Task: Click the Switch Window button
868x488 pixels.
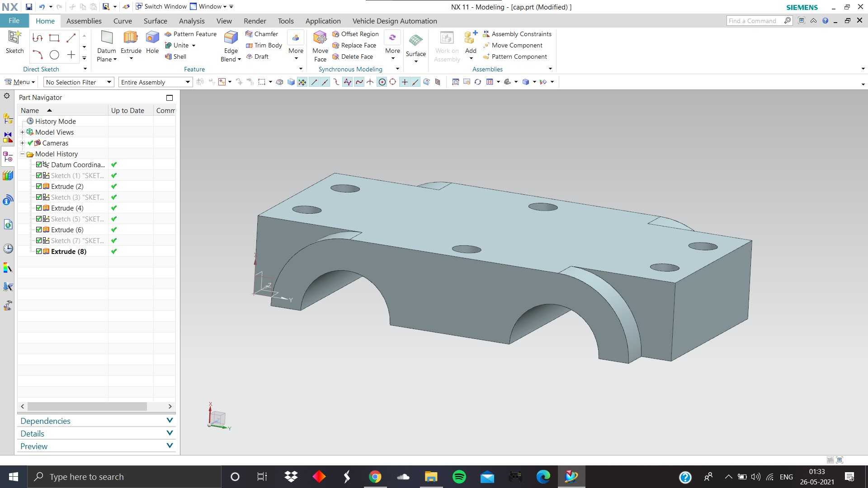Action: (161, 6)
